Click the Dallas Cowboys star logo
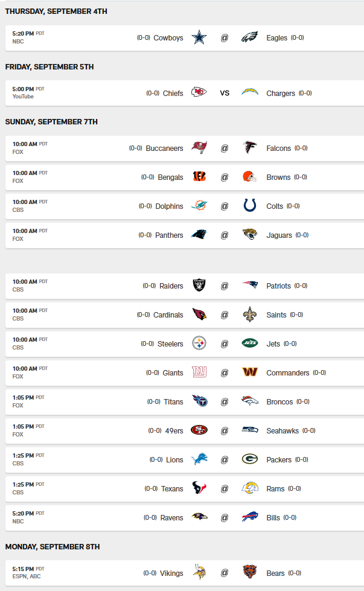 coord(199,38)
